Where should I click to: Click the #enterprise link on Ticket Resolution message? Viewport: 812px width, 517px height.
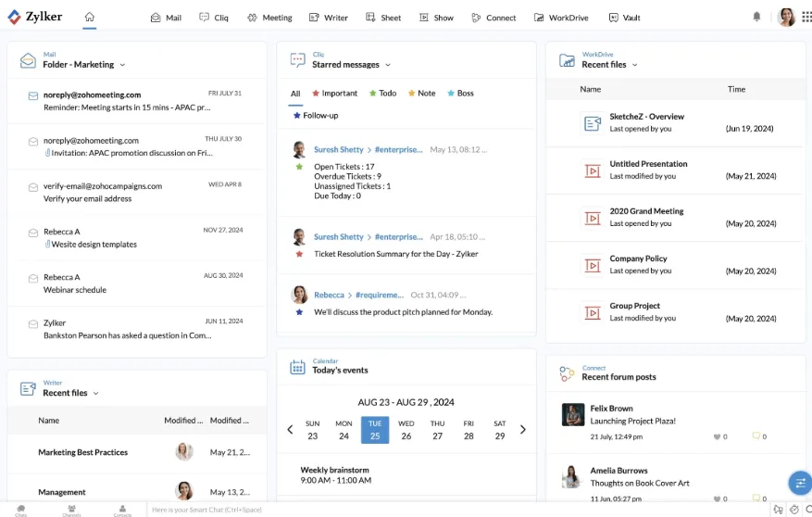tap(399, 237)
